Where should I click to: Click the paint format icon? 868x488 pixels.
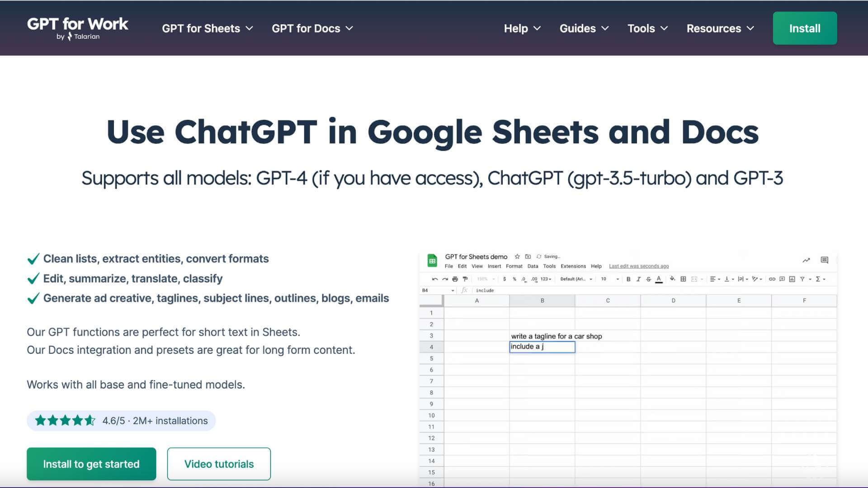(465, 279)
